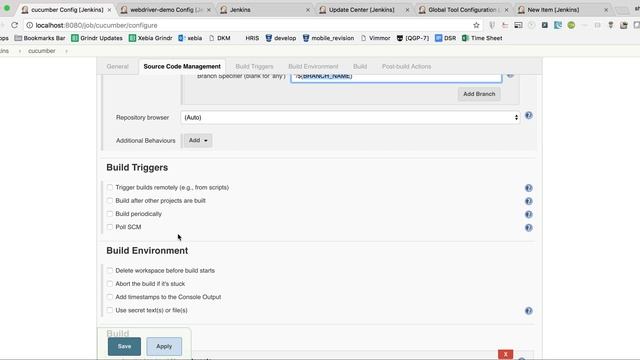This screenshot has height=360, width=640.
Task: Click red X delete button in Build section
Action: [505, 354]
